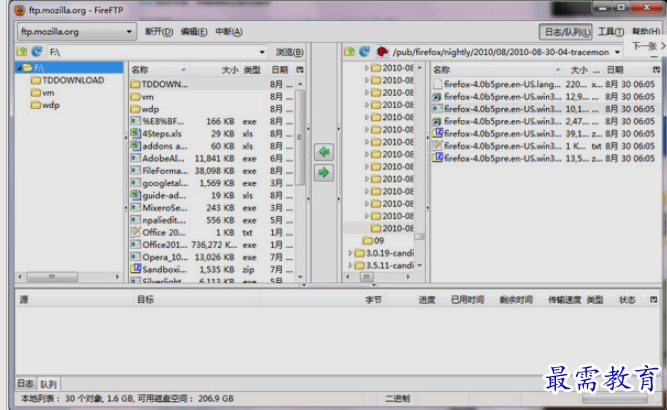
Task: Select the MixeroSe... 243 KB file
Action: 212,208
